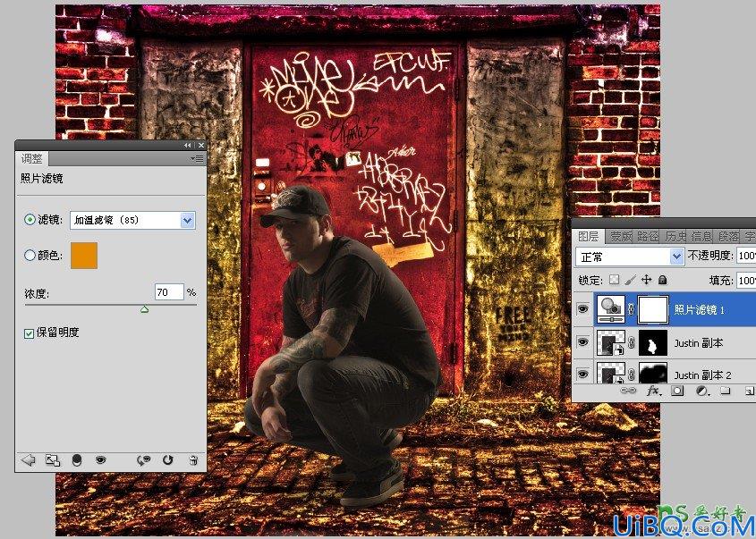The width and height of the screenshot is (756, 539).
Task: Create a new group folder icon
Action: pos(726,391)
